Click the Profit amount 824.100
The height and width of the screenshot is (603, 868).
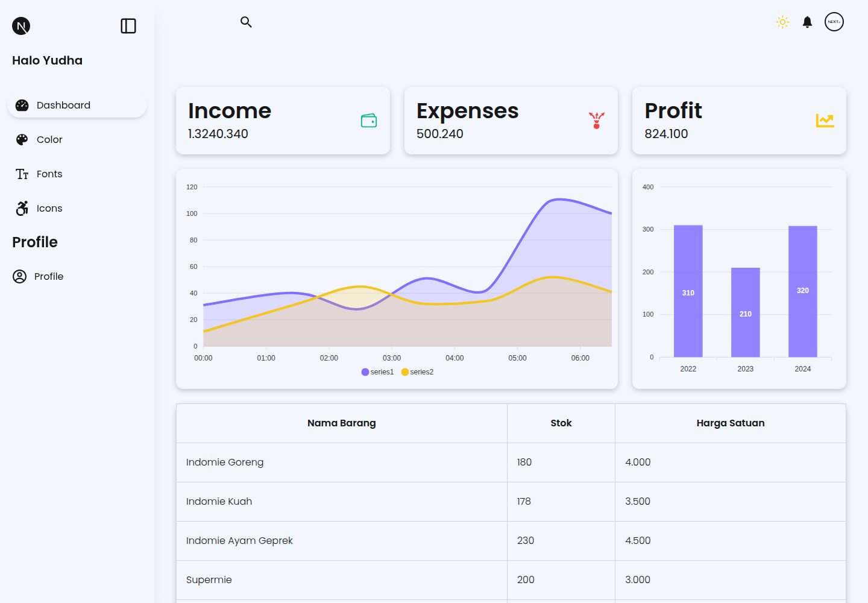click(x=666, y=134)
